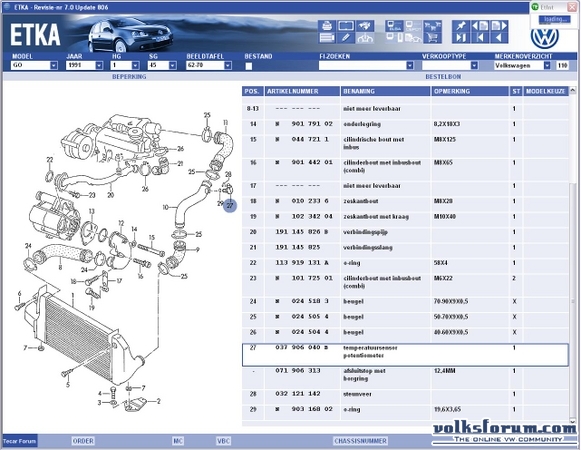The image size is (581, 450).
Task: Click VBC in the bottom bar
Action: (223, 441)
